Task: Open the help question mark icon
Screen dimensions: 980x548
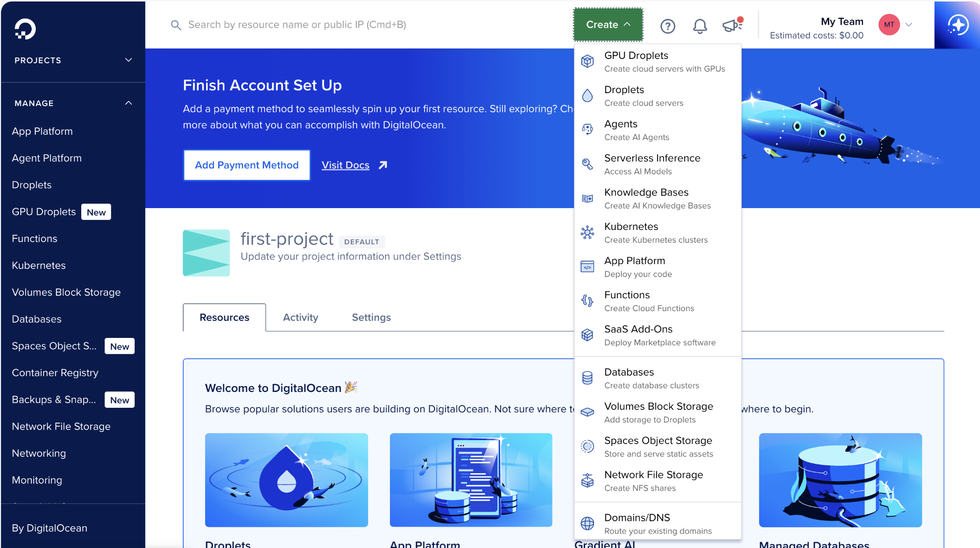Action: (x=667, y=26)
